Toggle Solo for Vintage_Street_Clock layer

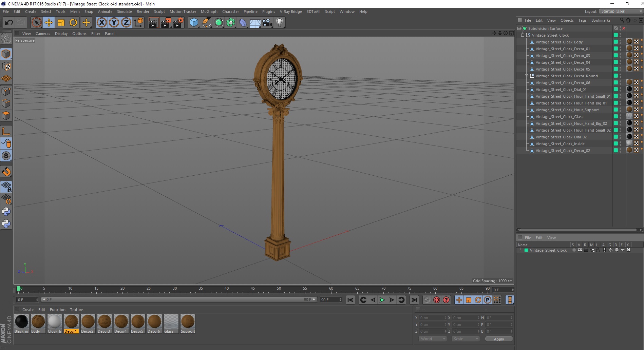[574, 250]
